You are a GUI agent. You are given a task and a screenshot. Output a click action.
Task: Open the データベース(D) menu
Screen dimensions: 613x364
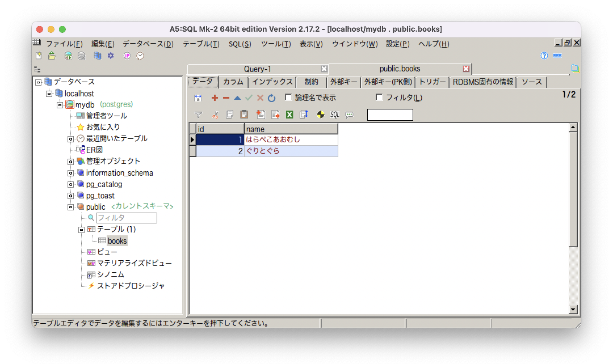tap(148, 44)
